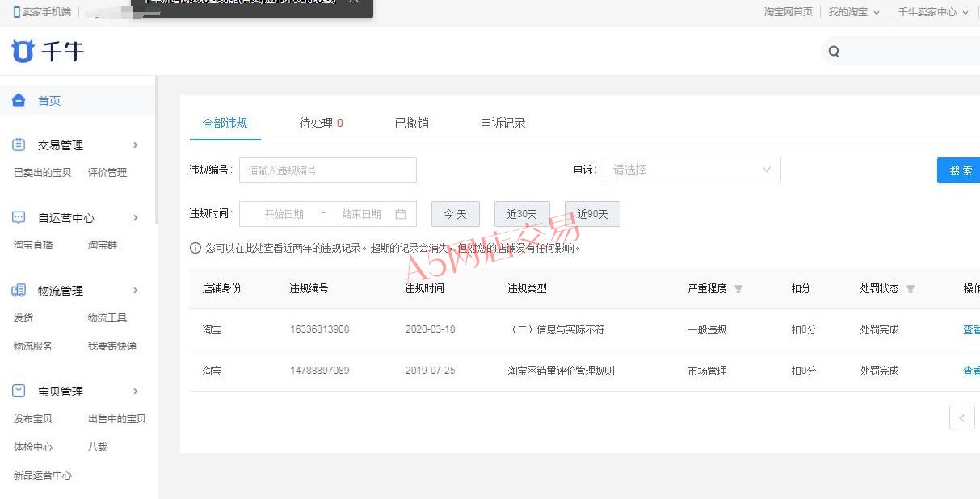Click the 违规编号 input field
This screenshot has height=499, width=980.
(328, 170)
